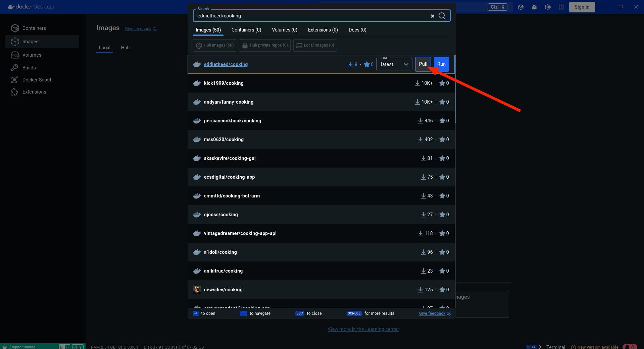Click the star icon on eddietheed/cooking
644x349 pixels.
[367, 64]
